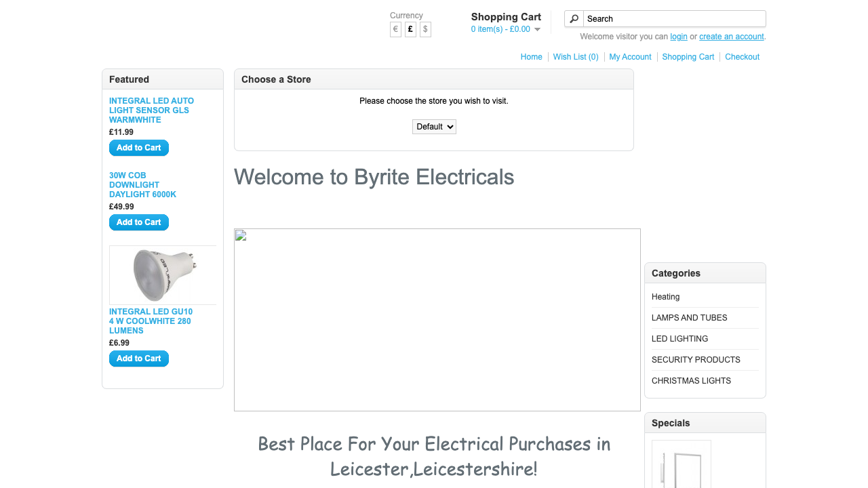Open the CHRISTMAS LIGHTS category
868x488 pixels.
tap(691, 381)
